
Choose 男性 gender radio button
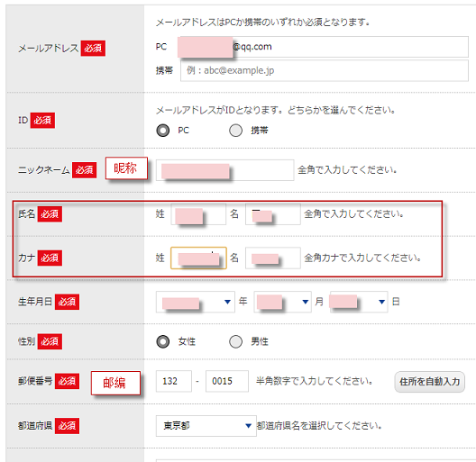[235, 341]
